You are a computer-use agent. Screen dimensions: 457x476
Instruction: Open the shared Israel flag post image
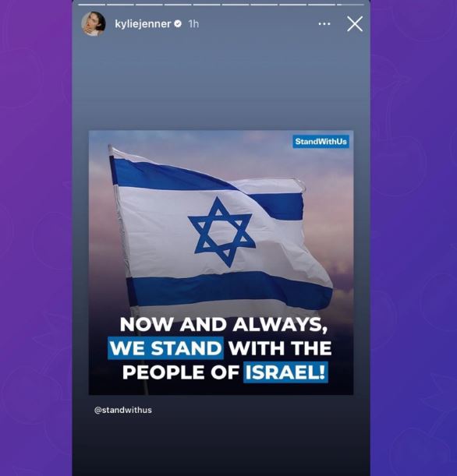221,263
